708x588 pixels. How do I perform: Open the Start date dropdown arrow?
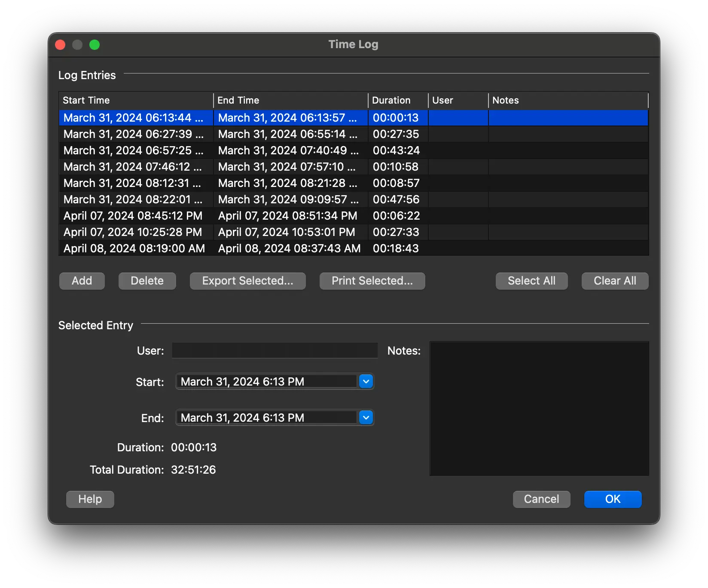pos(366,381)
